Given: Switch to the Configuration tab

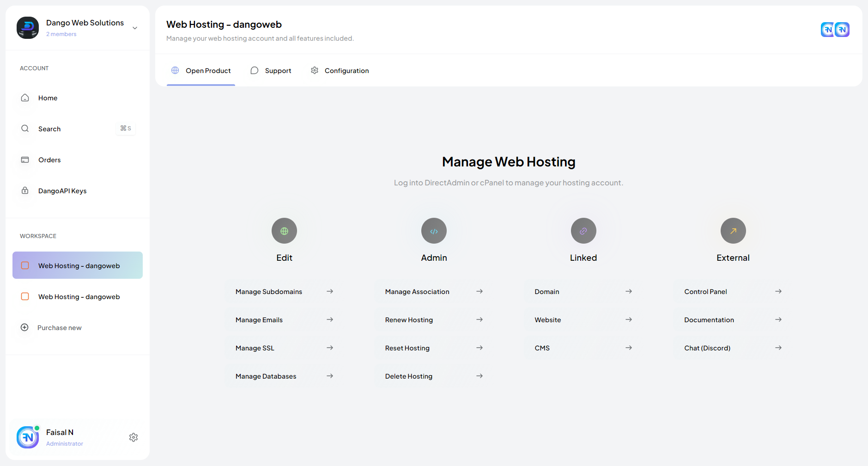Looking at the screenshot, I should pyautogui.click(x=340, y=71).
